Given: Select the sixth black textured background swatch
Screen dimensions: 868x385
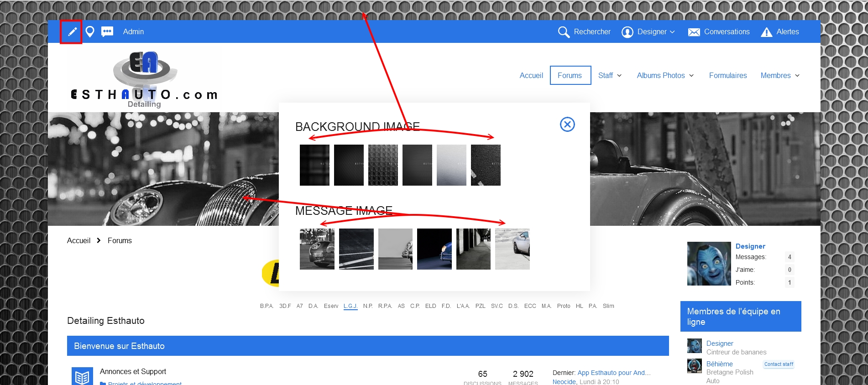Looking at the screenshot, I should point(486,165).
